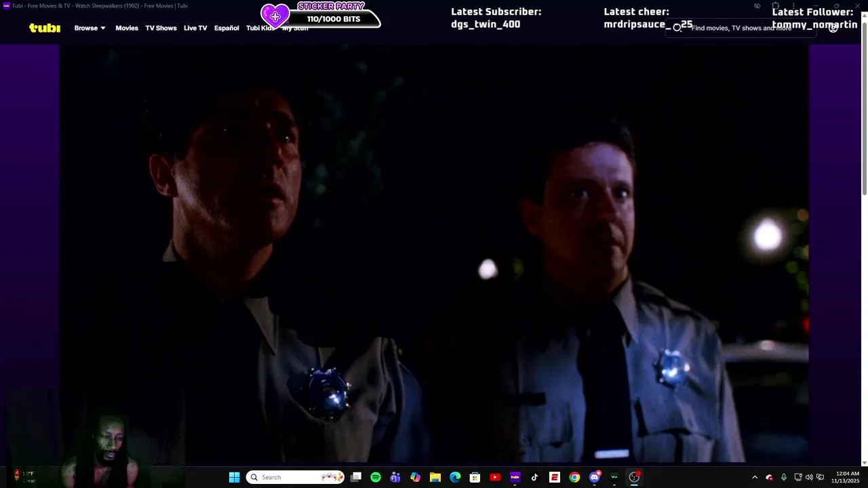The width and height of the screenshot is (868, 488).
Task: Click the Tubi search magnifier icon
Action: (677, 28)
